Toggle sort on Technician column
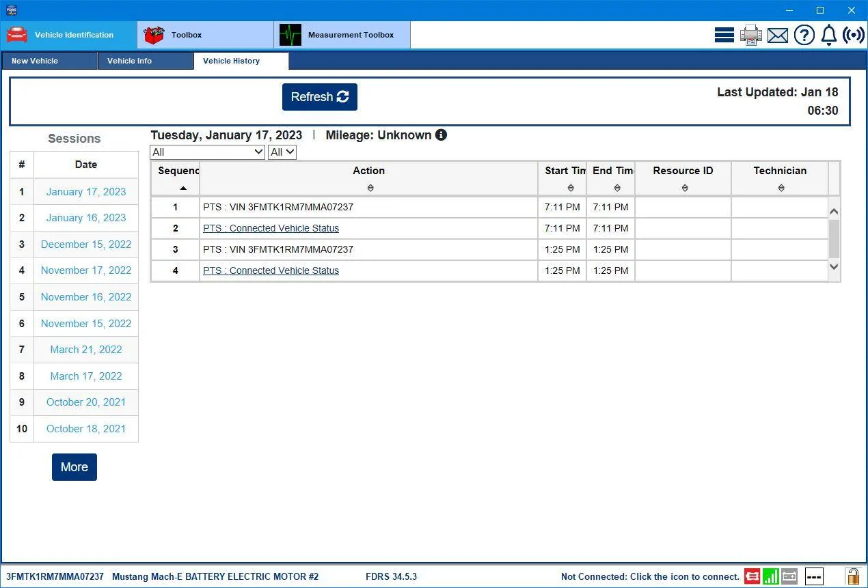The image size is (868, 588). (x=781, y=188)
